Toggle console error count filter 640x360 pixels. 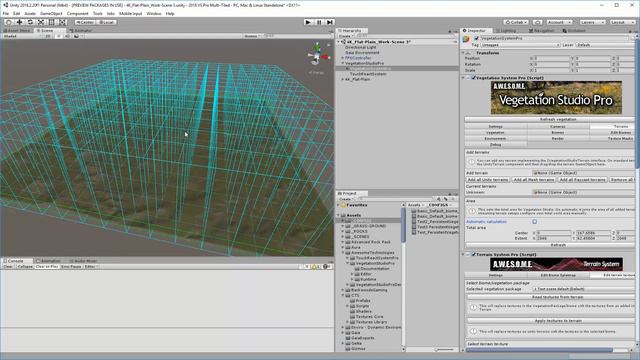pyautogui.click(x=327, y=267)
